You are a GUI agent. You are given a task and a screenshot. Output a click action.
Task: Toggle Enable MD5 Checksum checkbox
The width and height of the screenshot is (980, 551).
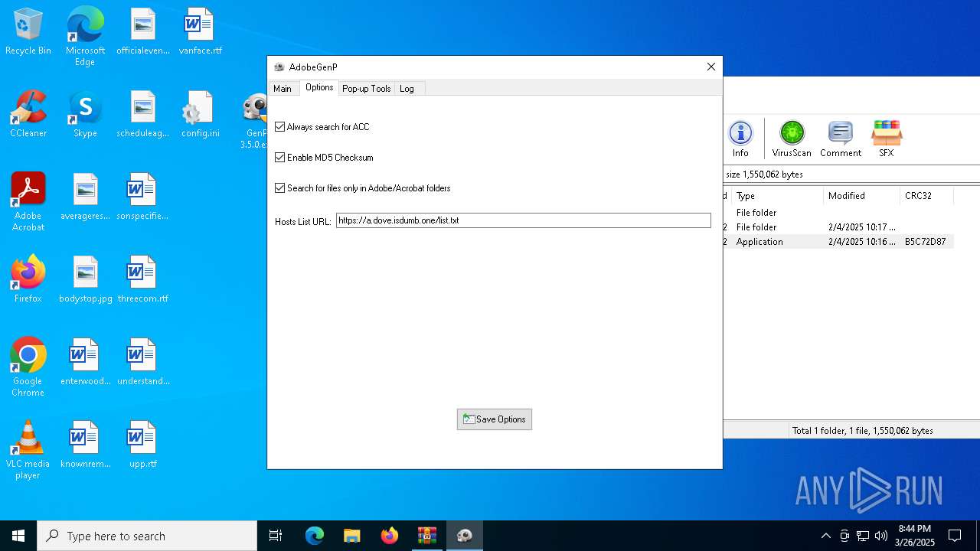tap(280, 158)
